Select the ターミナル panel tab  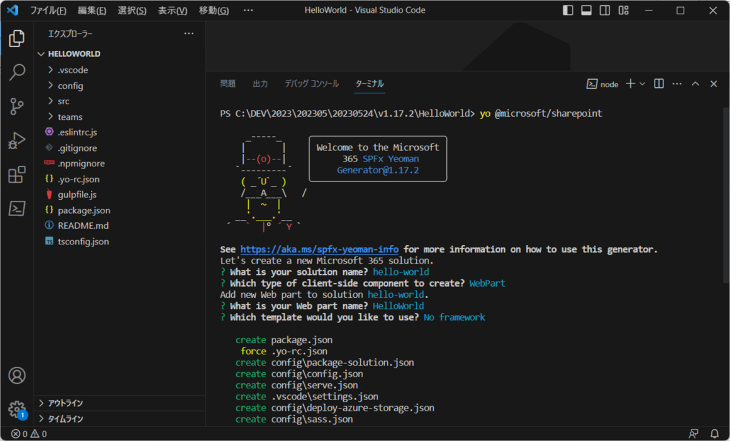pyautogui.click(x=370, y=84)
